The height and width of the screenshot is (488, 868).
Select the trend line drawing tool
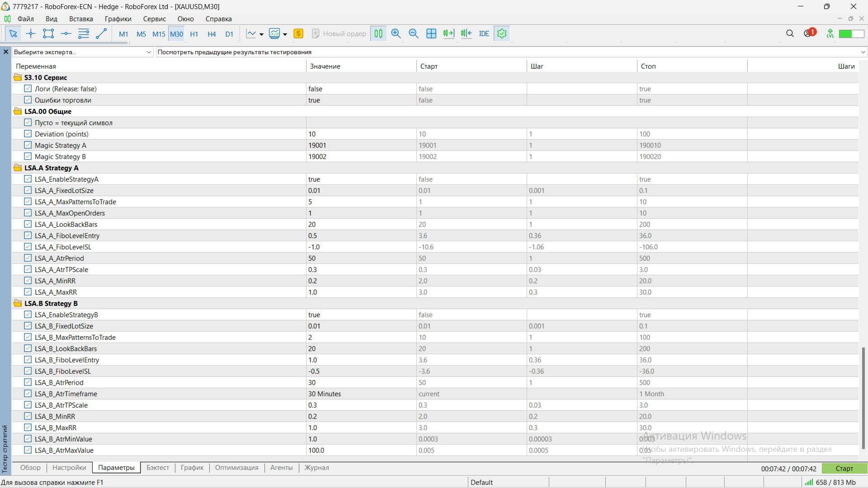click(101, 33)
